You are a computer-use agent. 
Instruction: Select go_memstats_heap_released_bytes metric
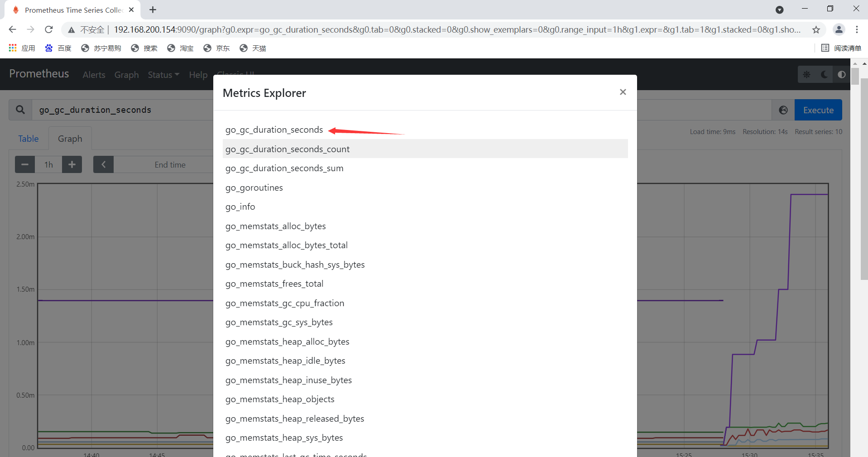[x=425, y=419]
